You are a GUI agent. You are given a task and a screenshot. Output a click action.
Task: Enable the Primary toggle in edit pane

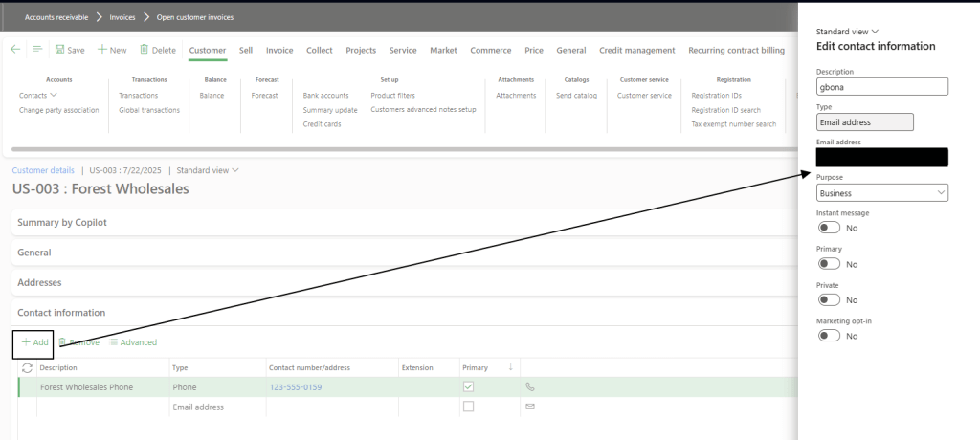[829, 264]
